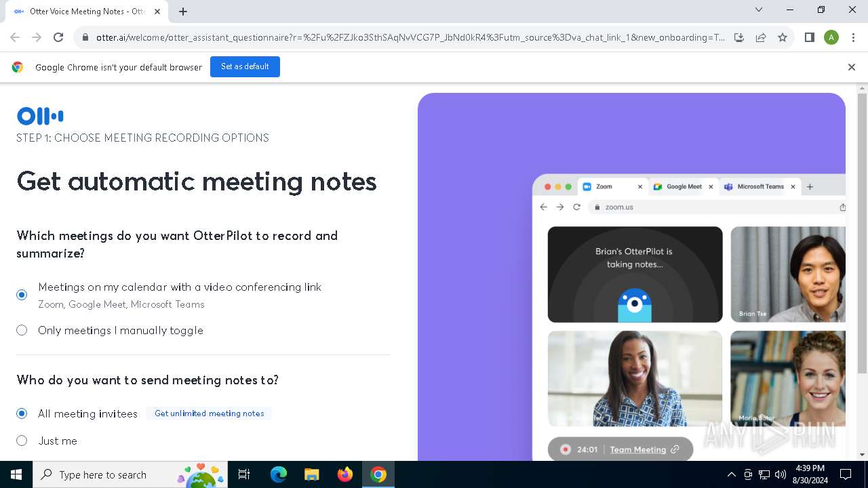868x488 pixels.
Task: Click Get unlimited meeting notes badge
Action: tap(209, 413)
